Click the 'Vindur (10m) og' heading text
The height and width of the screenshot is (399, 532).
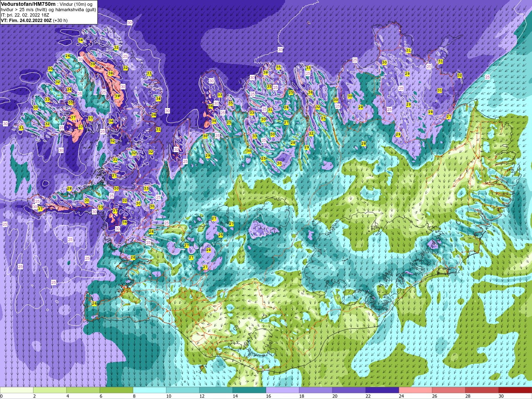click(x=76, y=4)
